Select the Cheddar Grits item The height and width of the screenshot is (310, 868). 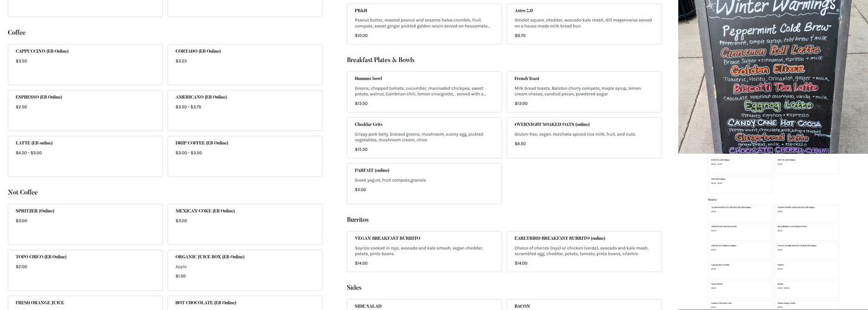pyautogui.click(x=424, y=138)
